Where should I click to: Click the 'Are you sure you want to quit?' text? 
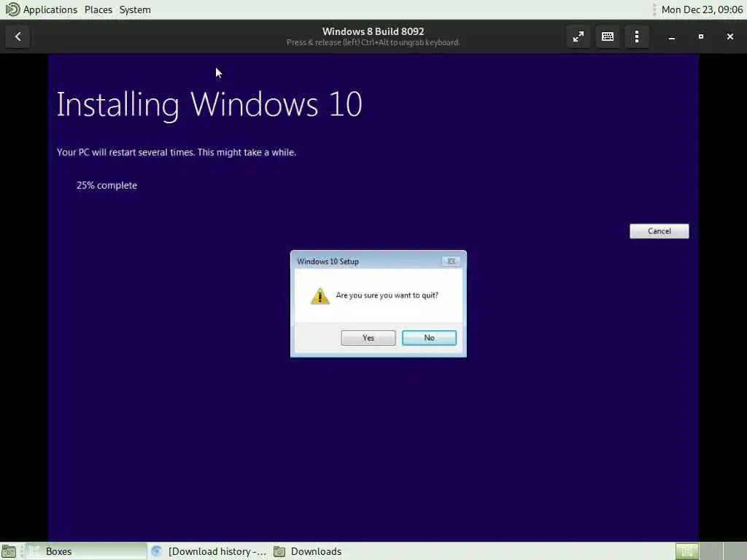pos(387,295)
